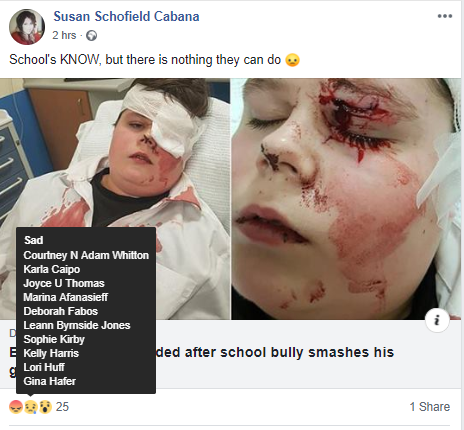Open the article headline about school bully
464x430 pixels.
[x=275, y=352]
